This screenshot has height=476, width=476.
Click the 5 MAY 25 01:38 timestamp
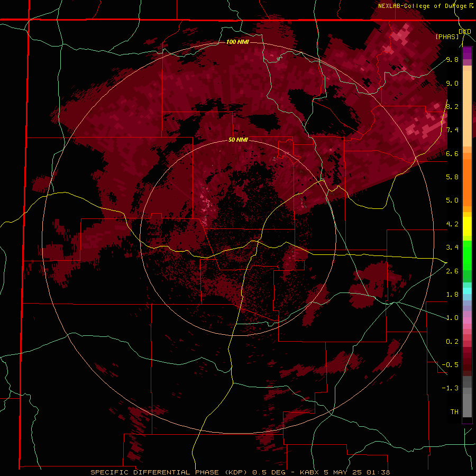(x=357, y=472)
